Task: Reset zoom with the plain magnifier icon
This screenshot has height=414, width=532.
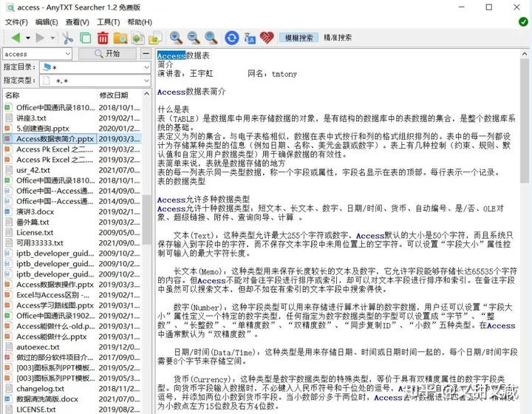Action: pyautogui.click(x=211, y=38)
